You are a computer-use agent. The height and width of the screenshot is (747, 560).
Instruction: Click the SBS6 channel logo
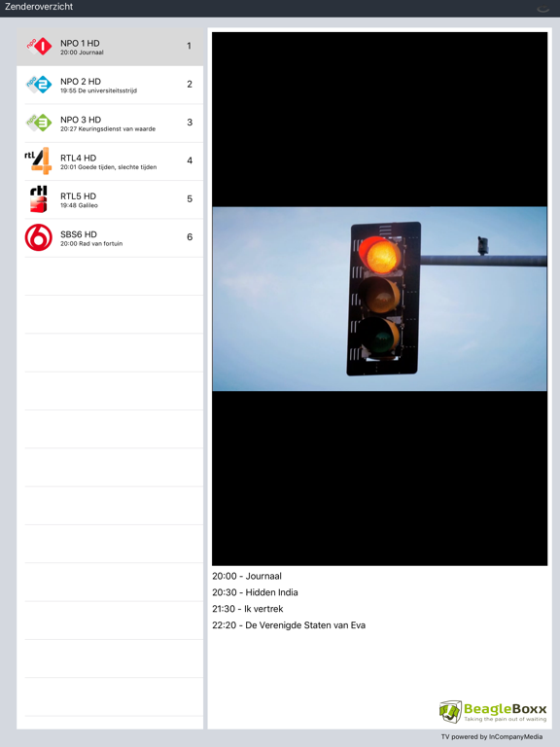[x=39, y=236]
